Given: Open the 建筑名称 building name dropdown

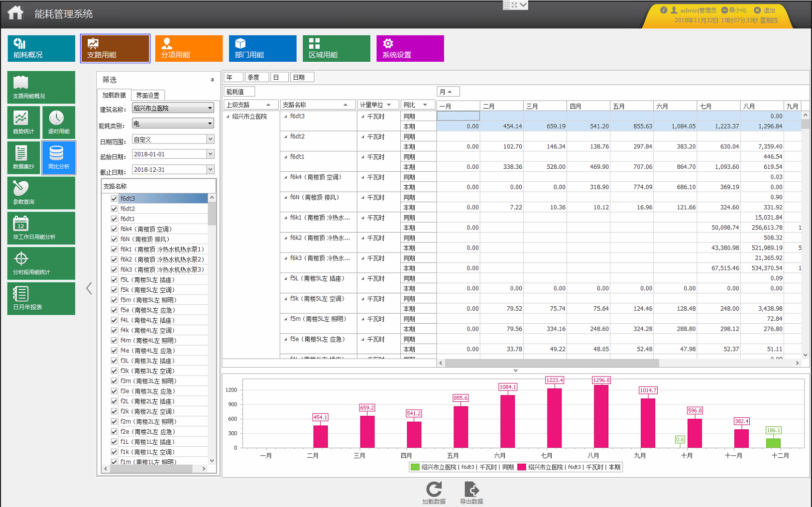Looking at the screenshot, I should point(210,108).
